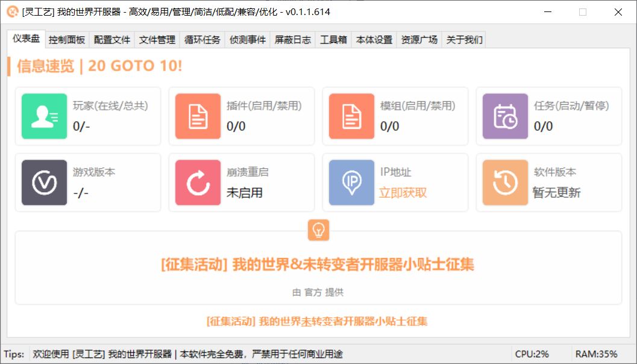Click the RAM:35% status bar indicator
Image resolution: width=637 pixels, height=364 pixels.
(597, 354)
